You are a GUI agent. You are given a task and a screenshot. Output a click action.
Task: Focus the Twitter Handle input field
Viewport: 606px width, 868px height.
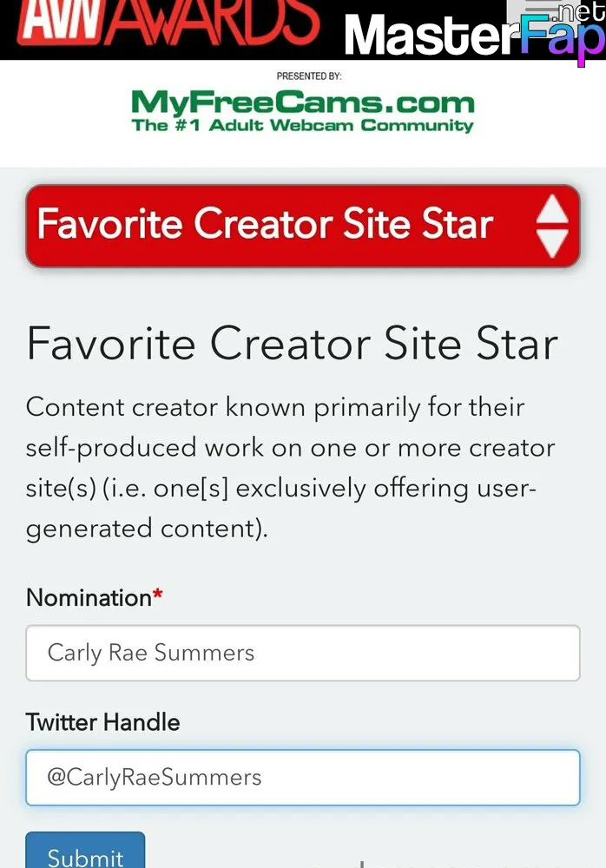[x=302, y=777]
